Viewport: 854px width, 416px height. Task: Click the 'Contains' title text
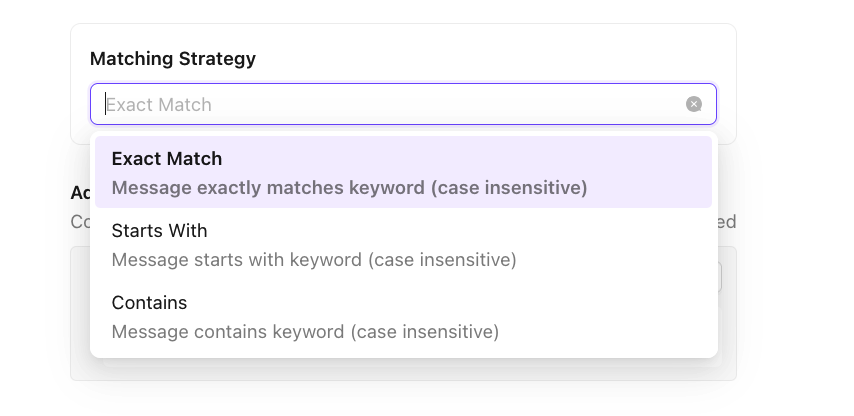tap(149, 303)
